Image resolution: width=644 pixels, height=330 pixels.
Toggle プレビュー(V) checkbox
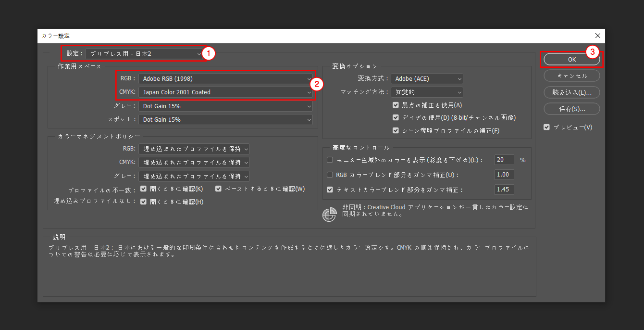546,127
